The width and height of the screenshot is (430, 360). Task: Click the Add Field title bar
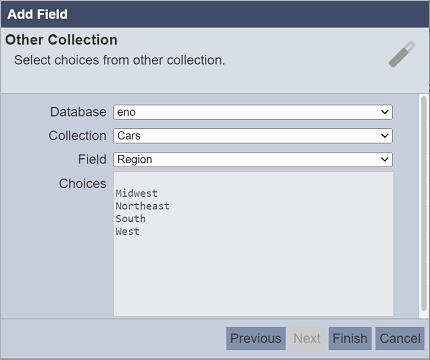point(215,14)
